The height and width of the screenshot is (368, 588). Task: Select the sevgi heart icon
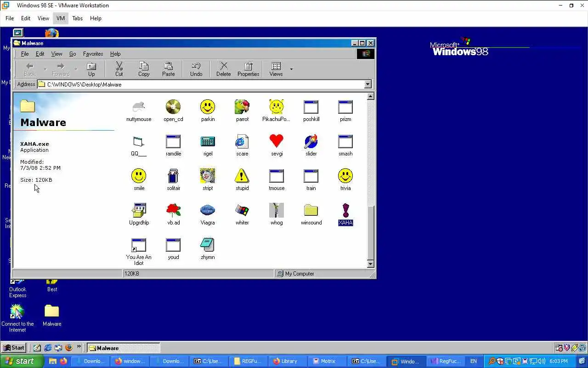pos(277,141)
